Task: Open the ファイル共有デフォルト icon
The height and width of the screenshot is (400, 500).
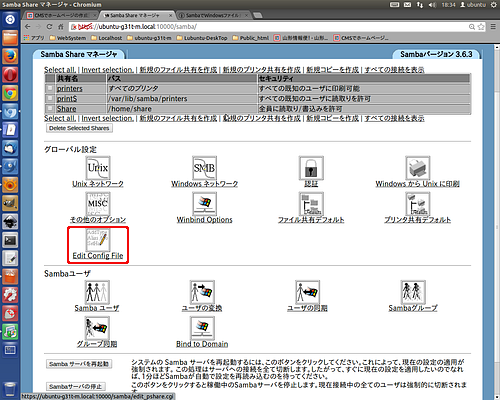Action: pyautogui.click(x=311, y=204)
